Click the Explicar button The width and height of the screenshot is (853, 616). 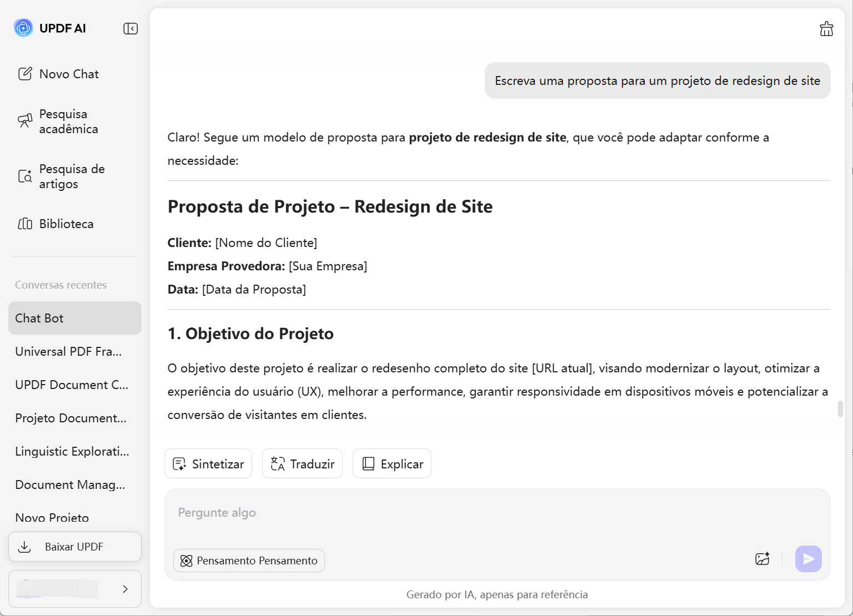pyautogui.click(x=392, y=463)
